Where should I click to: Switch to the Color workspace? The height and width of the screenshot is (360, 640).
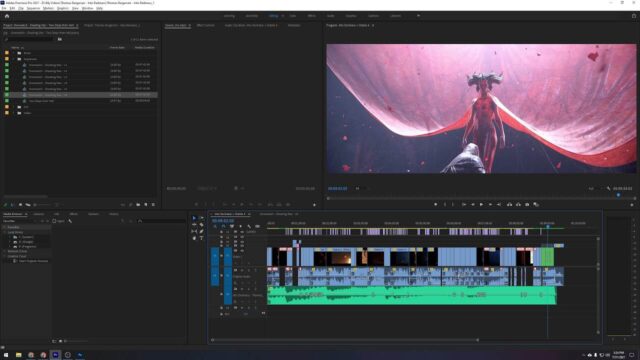[x=293, y=16]
